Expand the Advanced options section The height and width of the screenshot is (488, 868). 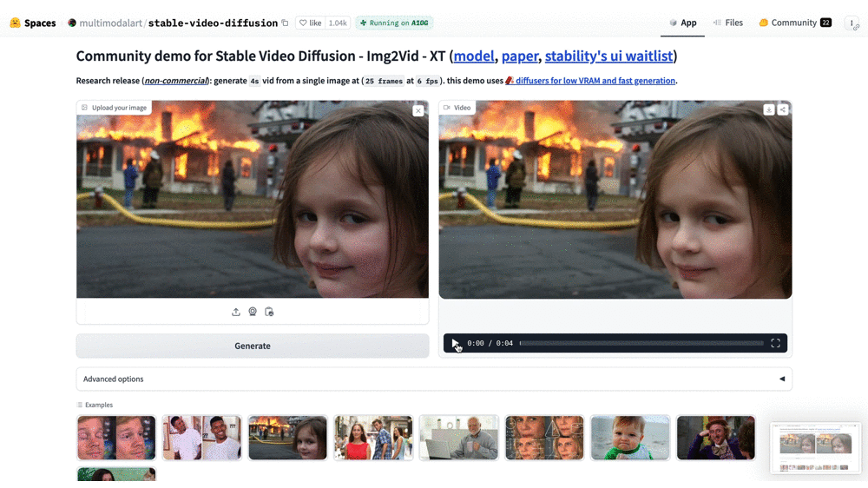click(x=434, y=379)
